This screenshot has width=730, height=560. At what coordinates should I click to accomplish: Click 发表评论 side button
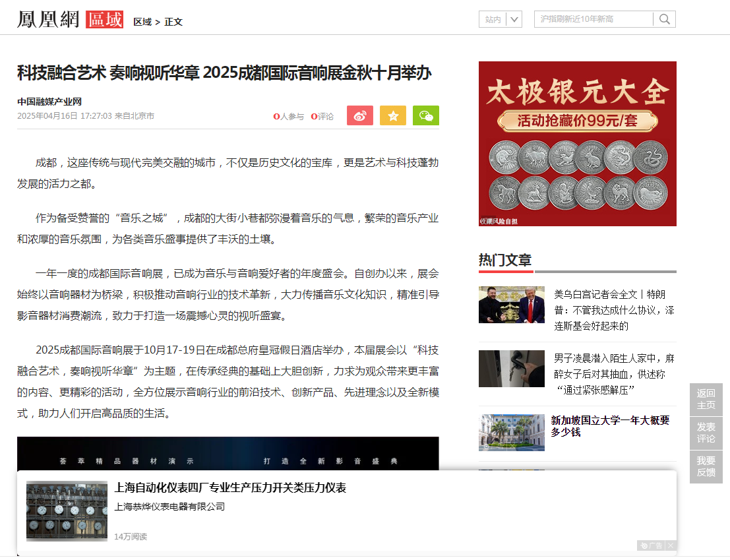click(706, 433)
